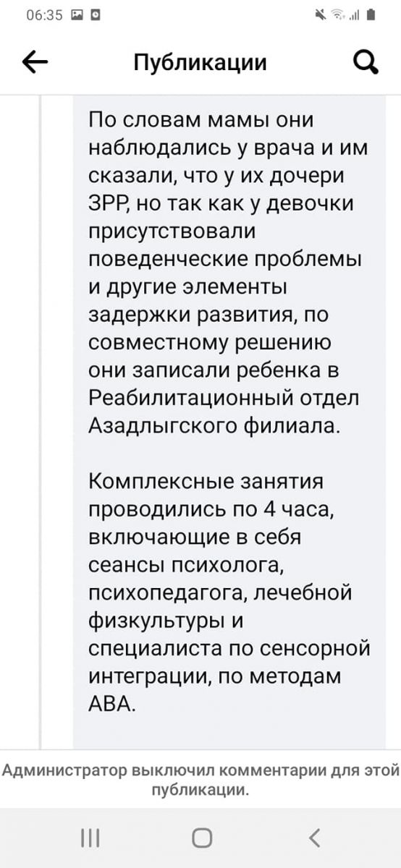Tap the battery icon in status bar
Image resolution: width=401 pixels, height=868 pixels.
[371, 14]
